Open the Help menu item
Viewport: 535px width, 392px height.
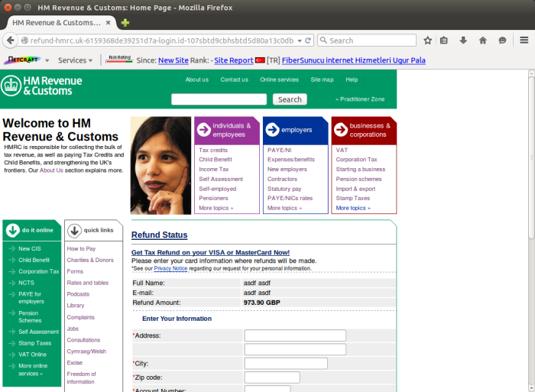(x=352, y=79)
